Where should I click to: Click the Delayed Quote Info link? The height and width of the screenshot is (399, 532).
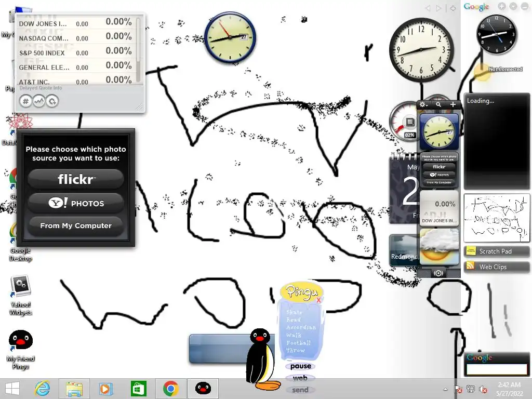pyautogui.click(x=41, y=88)
